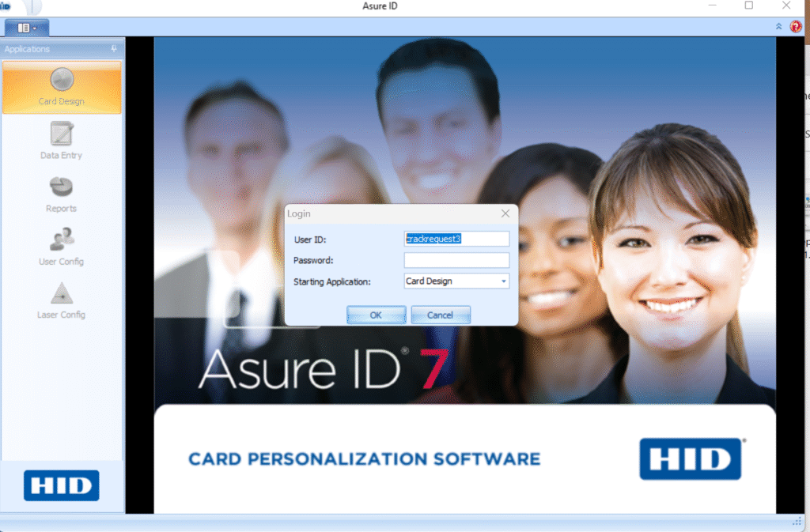Select the Data Entry icon in the sidebar
The width and height of the screenshot is (810, 532).
click(x=61, y=141)
